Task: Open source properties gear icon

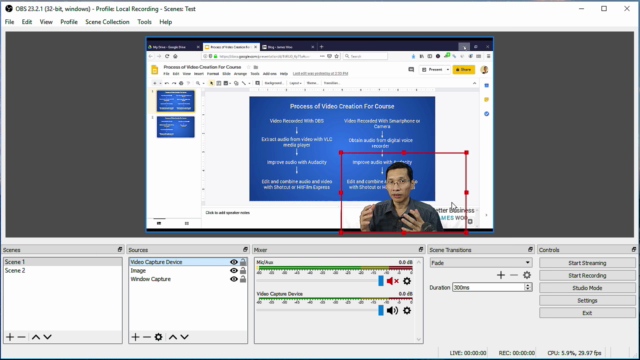Action: (158, 337)
